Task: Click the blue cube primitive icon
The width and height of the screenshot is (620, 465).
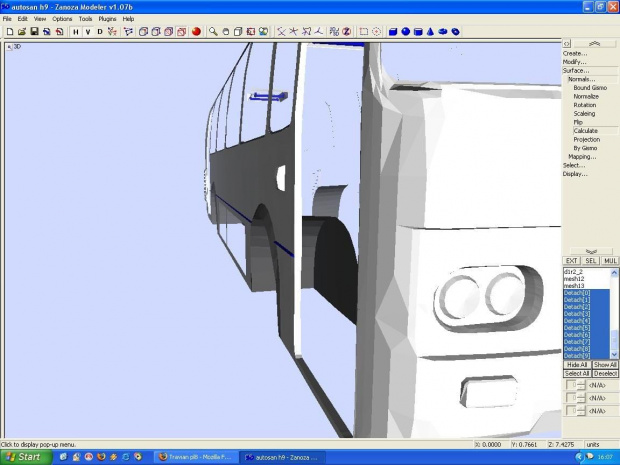Action: 393,31
